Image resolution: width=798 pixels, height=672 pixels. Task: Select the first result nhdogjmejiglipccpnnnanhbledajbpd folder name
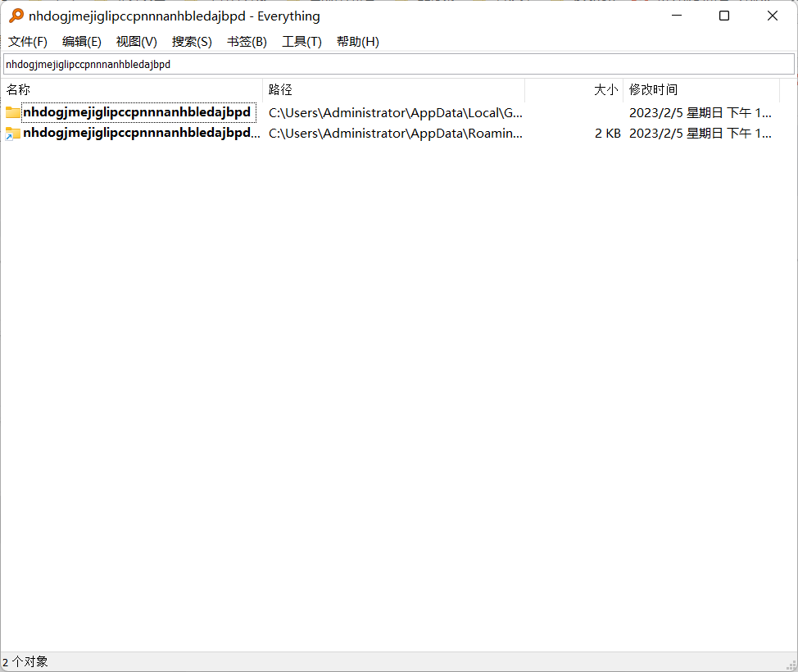(x=137, y=112)
